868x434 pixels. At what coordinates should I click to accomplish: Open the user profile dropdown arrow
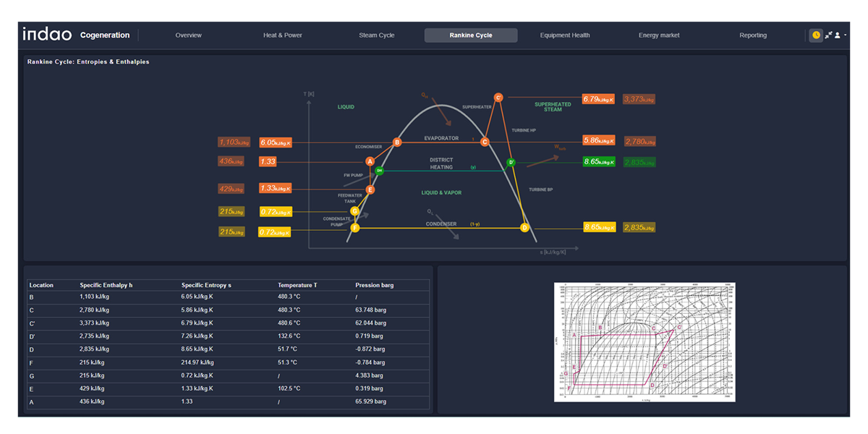(845, 35)
